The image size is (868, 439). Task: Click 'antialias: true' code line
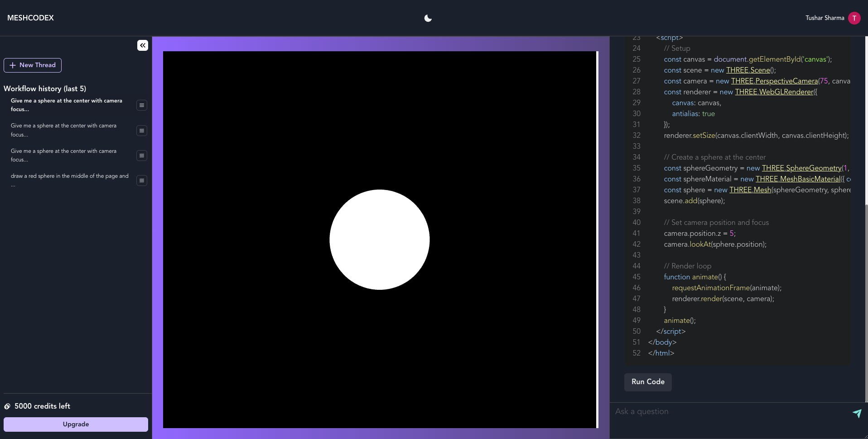(x=694, y=114)
